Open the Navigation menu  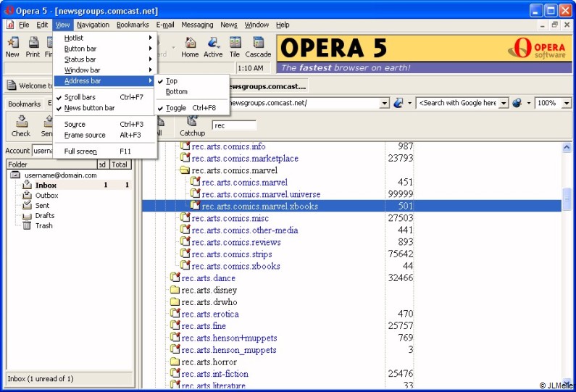[93, 25]
